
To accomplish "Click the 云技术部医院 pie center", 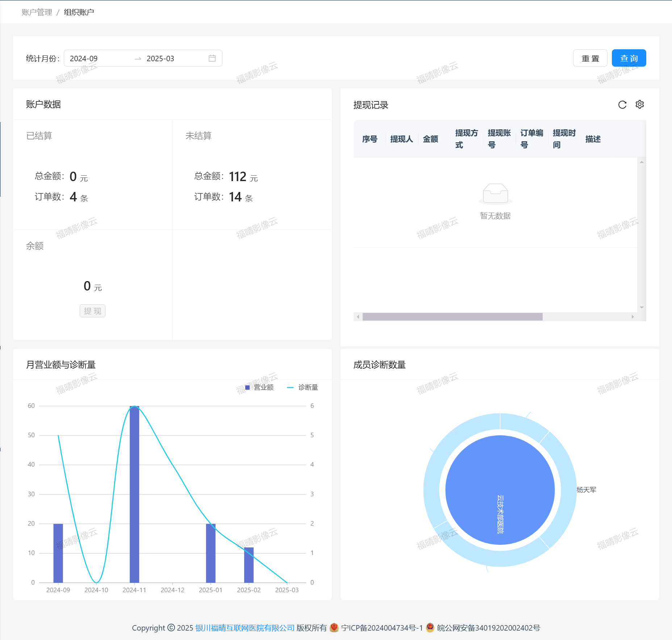I will pos(500,490).
